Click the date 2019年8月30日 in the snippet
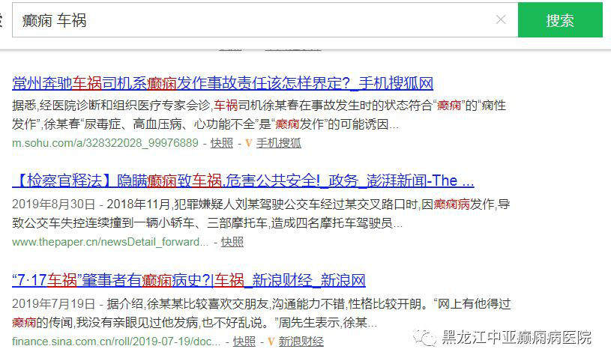The width and height of the screenshot is (611, 364). (53, 204)
